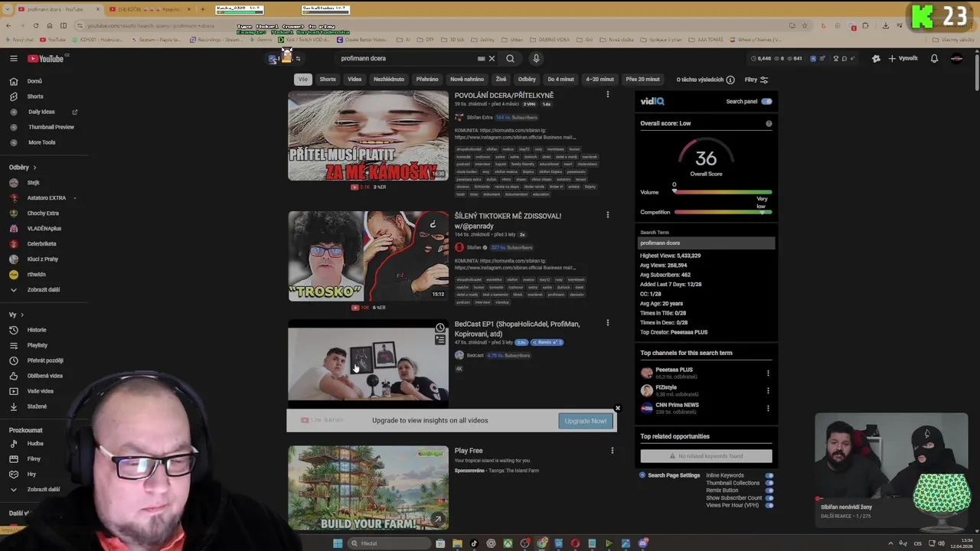The height and width of the screenshot is (551, 980).
Task: Expand the Vy section header
Action: pos(16,315)
